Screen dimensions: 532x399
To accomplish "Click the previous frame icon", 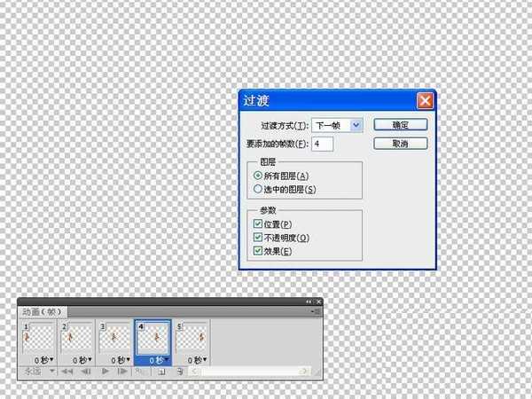I will click(x=86, y=372).
